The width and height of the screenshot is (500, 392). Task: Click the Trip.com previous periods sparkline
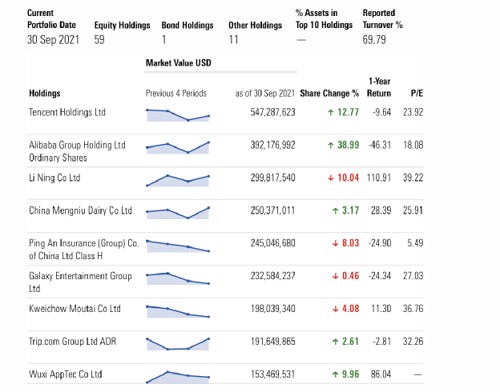[178, 344]
